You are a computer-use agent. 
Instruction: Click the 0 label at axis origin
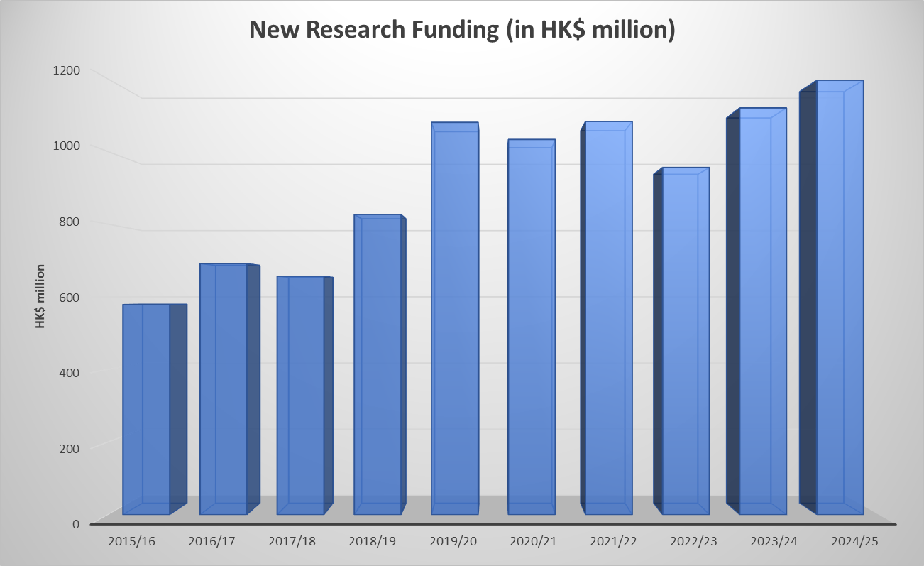[x=76, y=524]
